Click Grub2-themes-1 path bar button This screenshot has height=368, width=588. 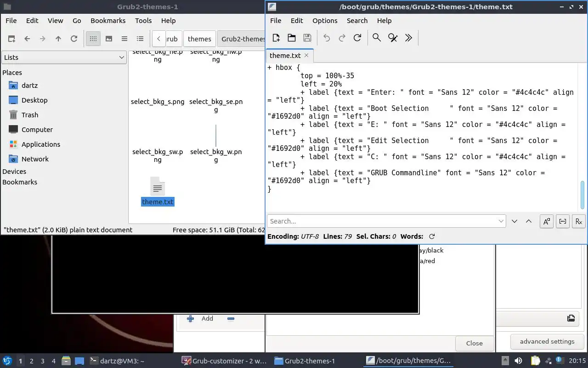242,39
